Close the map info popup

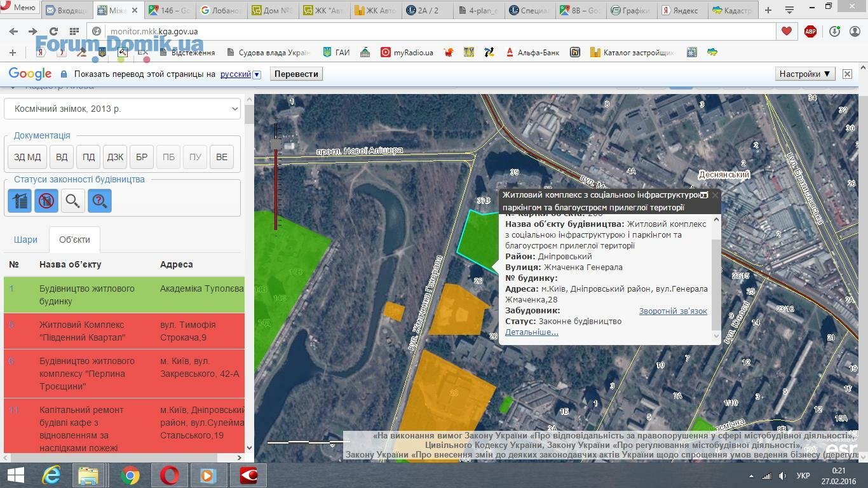click(x=715, y=195)
